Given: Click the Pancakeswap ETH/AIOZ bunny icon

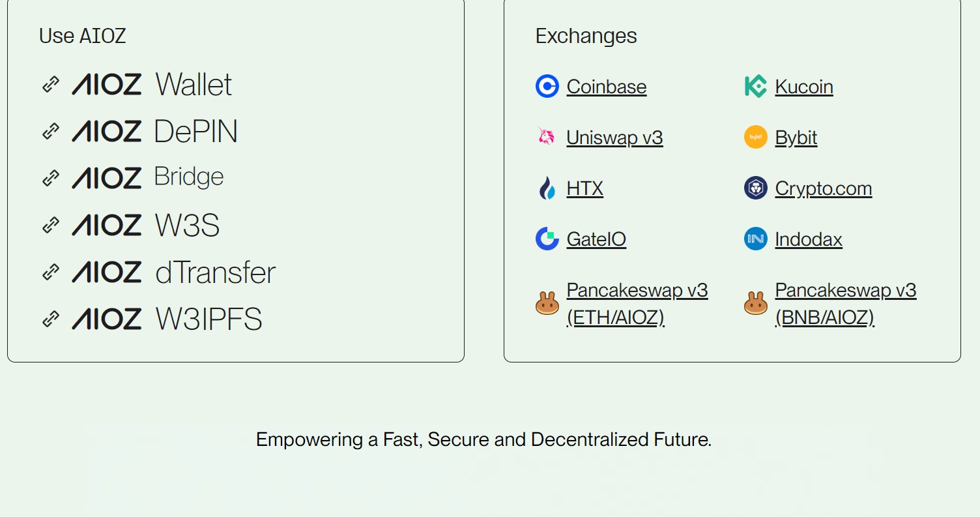Looking at the screenshot, I should point(547,303).
